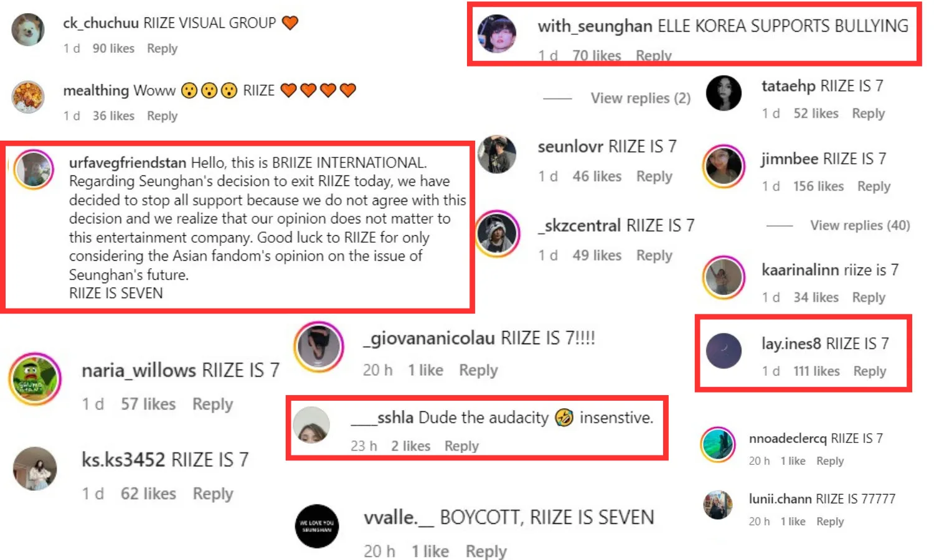Reply to jimnbee's RIIZE IS 7 comment

(874, 186)
